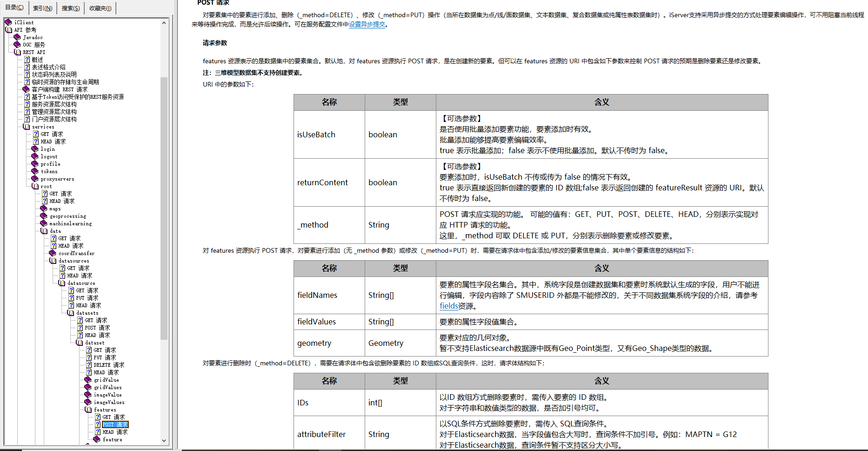Open DELETE 请求 under dataset

pyautogui.click(x=109, y=365)
